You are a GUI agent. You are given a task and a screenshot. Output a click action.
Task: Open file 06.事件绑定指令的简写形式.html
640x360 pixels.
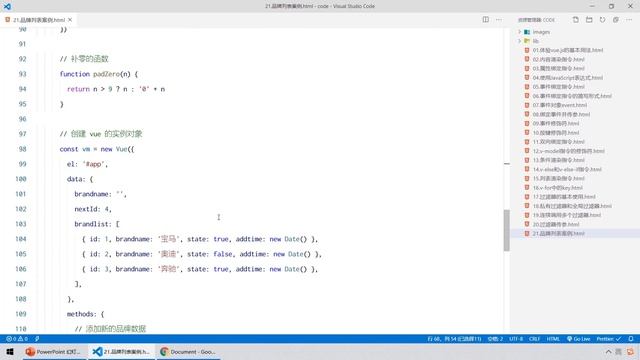[572, 96]
